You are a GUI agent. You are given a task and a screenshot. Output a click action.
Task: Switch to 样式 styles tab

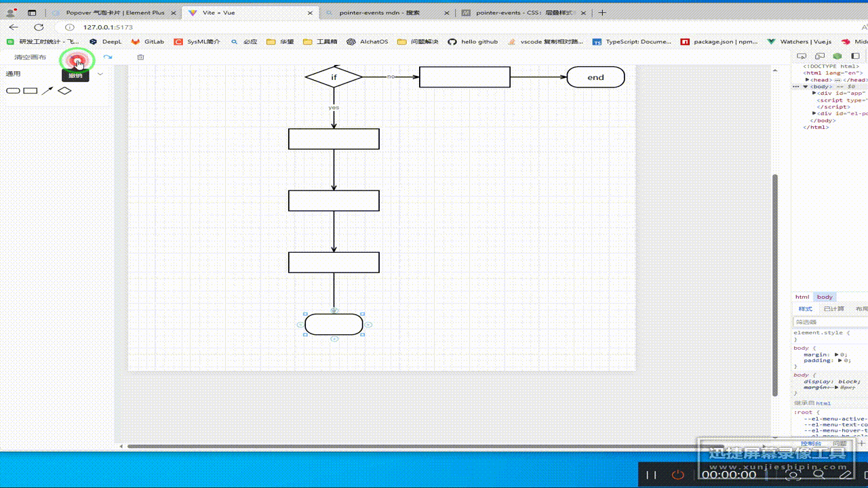(805, 309)
